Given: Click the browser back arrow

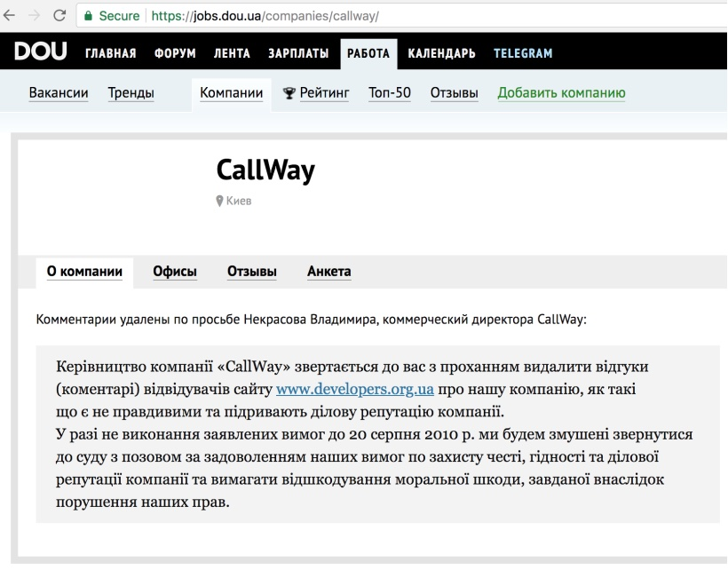Looking at the screenshot, I should [x=12, y=15].
